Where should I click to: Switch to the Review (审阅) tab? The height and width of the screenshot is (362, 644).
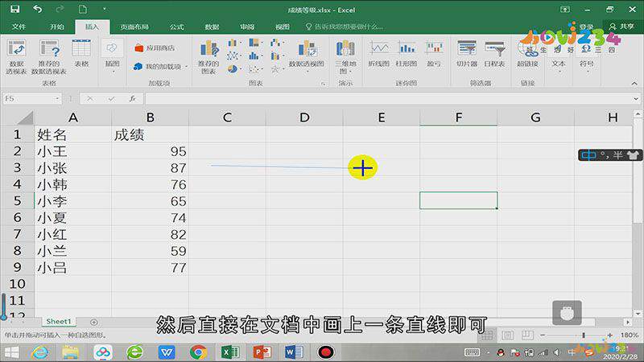247,27
